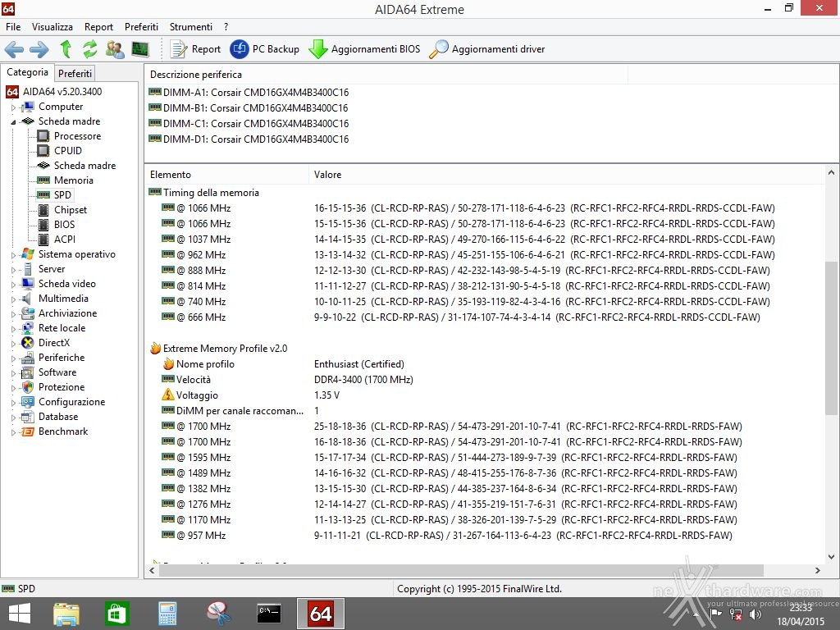The image size is (840, 630).
Task: Select DIMM-B1 Corsair memory module
Action: (249, 108)
